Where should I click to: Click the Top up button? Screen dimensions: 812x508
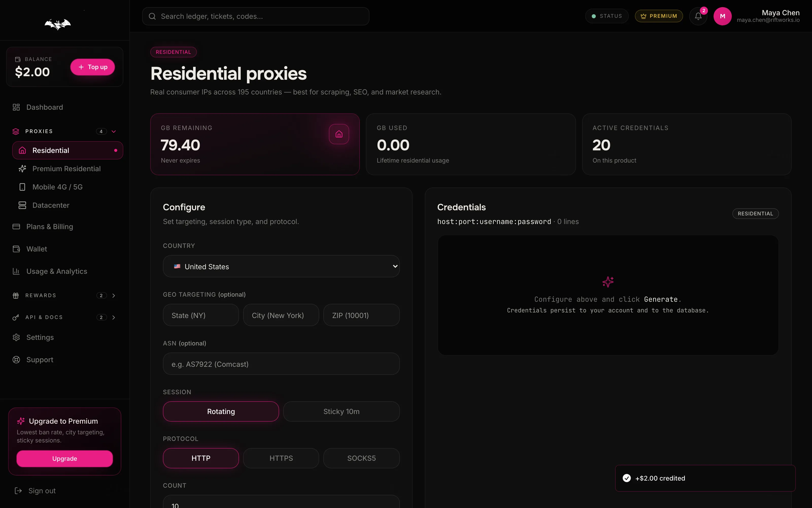click(x=93, y=67)
